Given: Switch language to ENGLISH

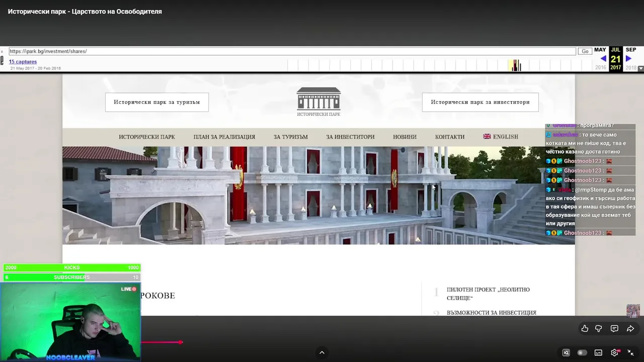Looking at the screenshot, I should [x=505, y=137].
